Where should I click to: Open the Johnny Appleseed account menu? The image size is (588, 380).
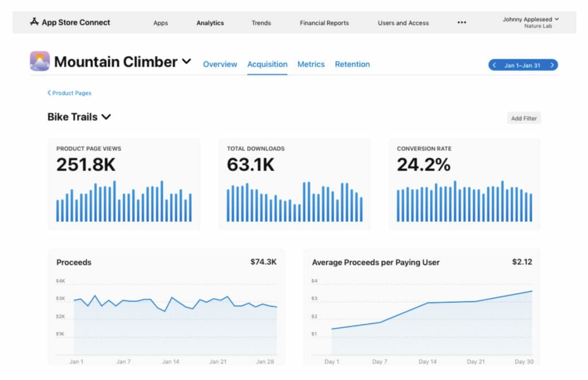pyautogui.click(x=531, y=22)
